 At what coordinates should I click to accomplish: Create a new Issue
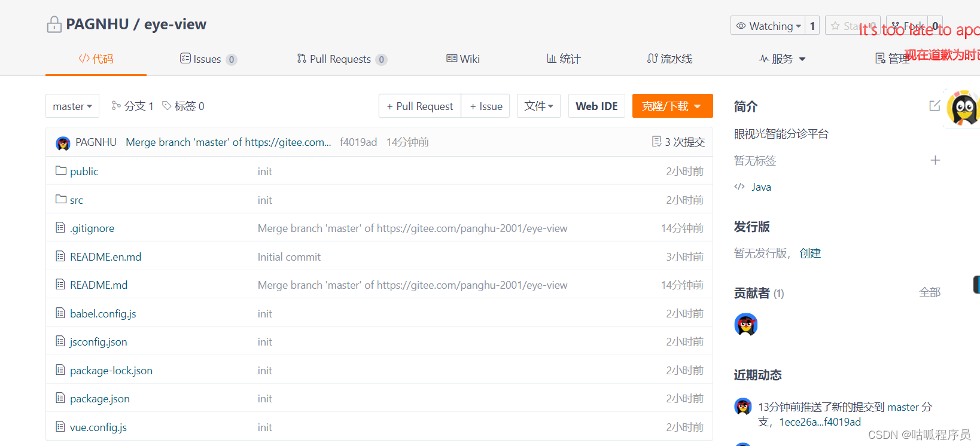point(486,106)
